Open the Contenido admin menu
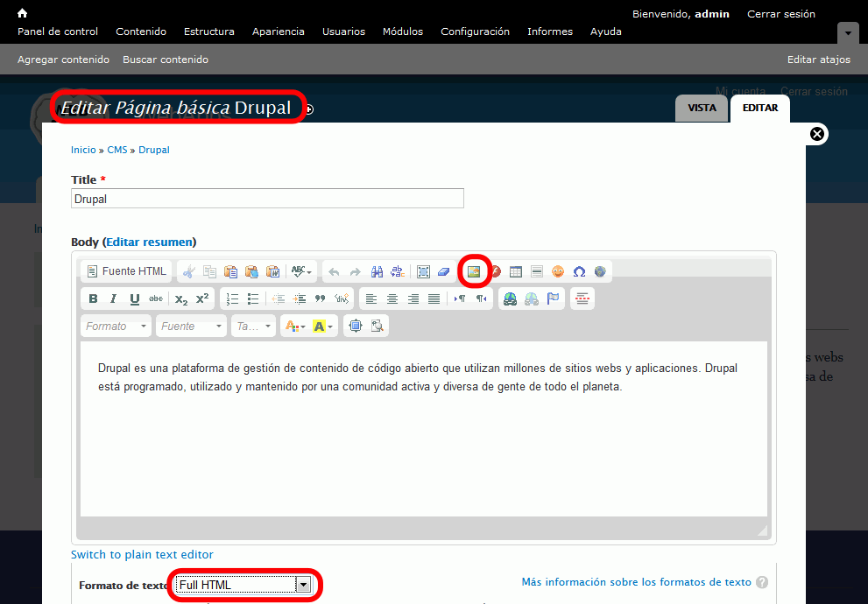Screen dimensions: 868x604 point(141,32)
